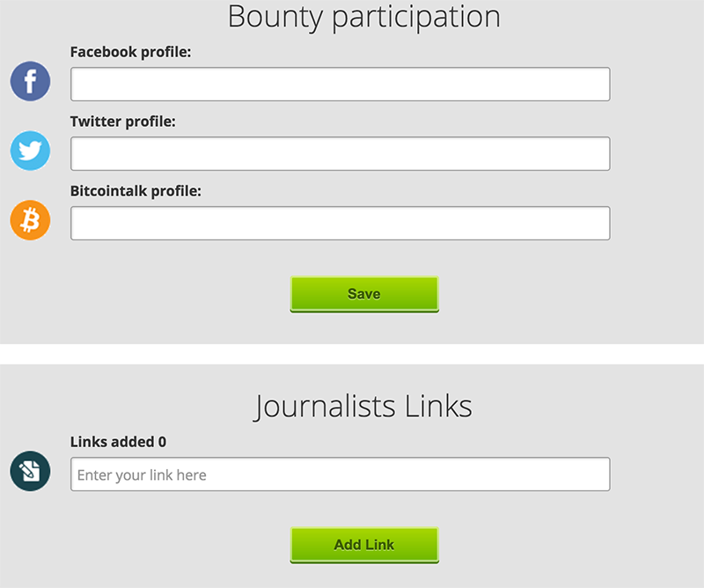Click the orange Bitcoin icon
704x588 pixels.
coord(30,220)
